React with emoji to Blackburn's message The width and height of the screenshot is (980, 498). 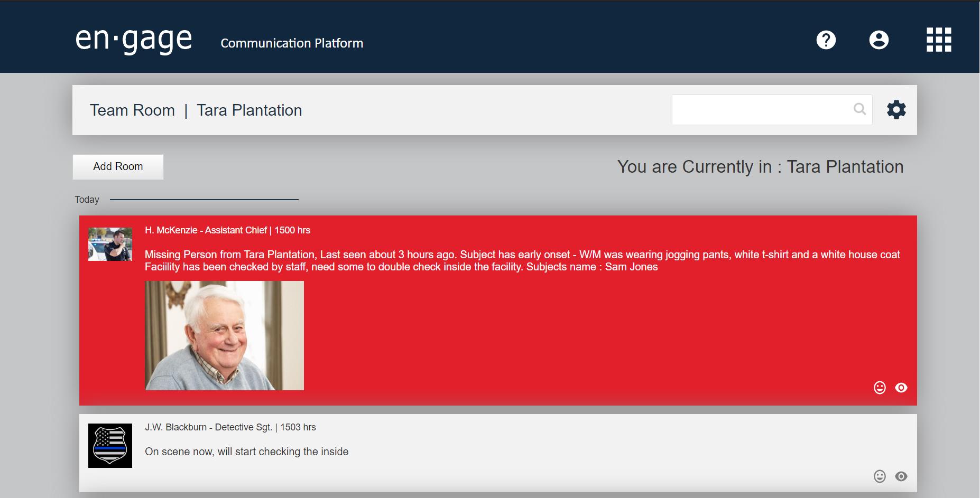tap(880, 476)
